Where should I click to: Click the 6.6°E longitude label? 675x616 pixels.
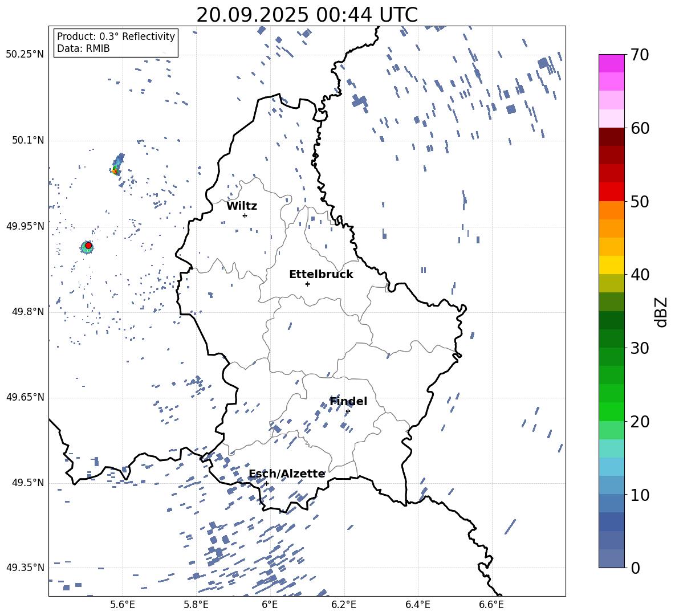[x=491, y=605]
